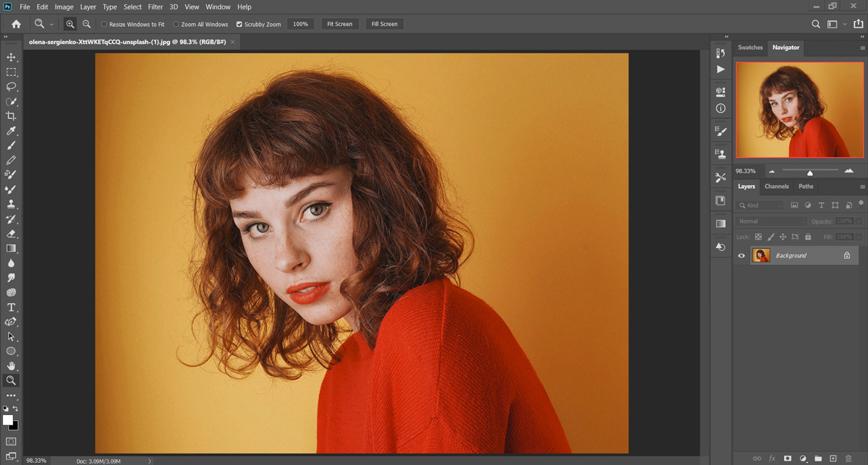Switch to the Channels tab

776,187
